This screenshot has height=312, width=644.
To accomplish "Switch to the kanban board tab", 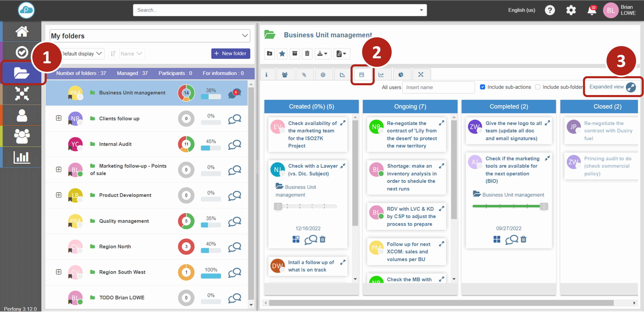I will coord(362,75).
